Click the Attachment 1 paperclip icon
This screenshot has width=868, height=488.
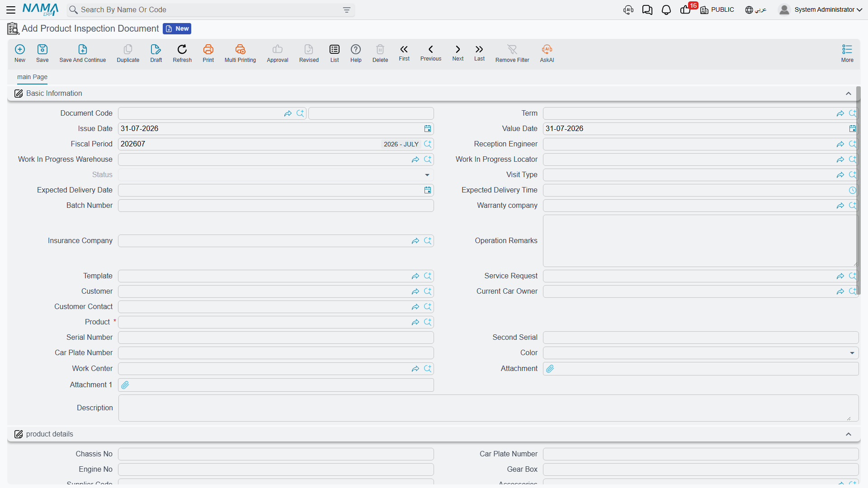[x=125, y=385]
